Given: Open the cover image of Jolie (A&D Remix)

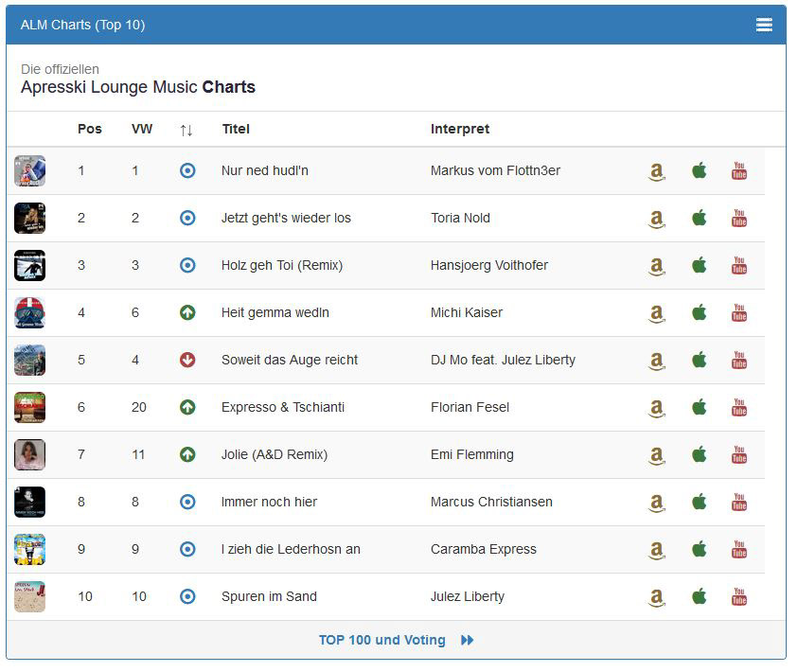Looking at the screenshot, I should (x=29, y=454).
